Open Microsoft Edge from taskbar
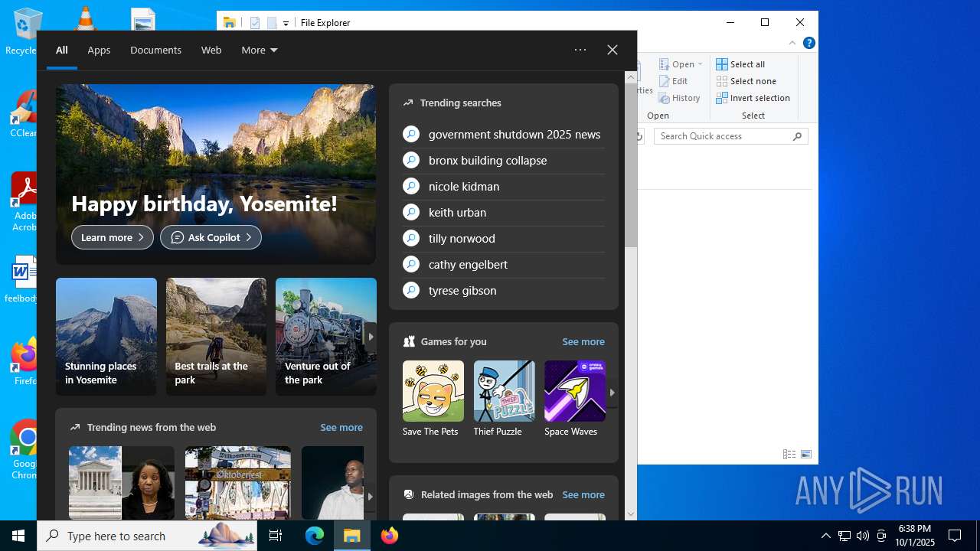The image size is (980, 551). click(315, 536)
